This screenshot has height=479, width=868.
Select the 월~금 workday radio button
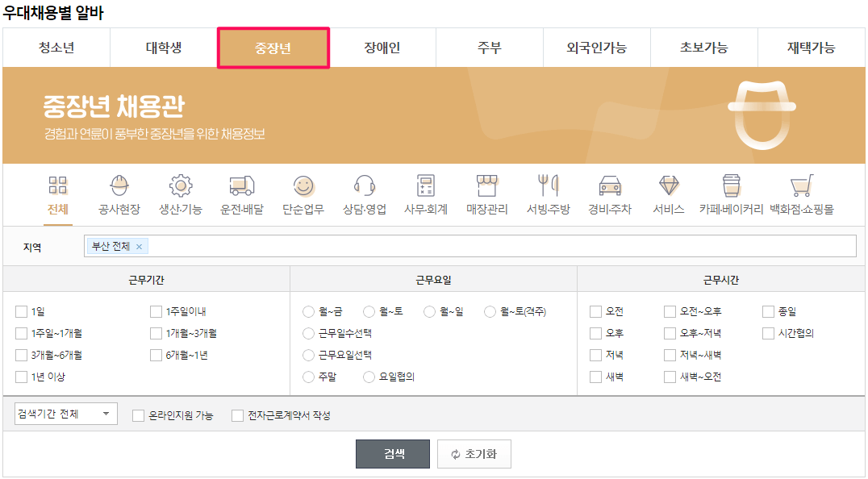tap(308, 311)
